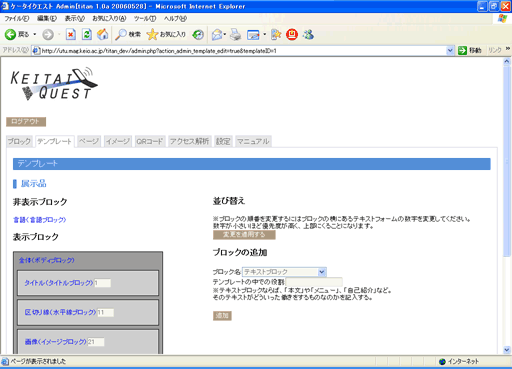Viewport: 512px width, 369px height.
Task: Open the Back button history dropdown arrow
Action: 35,34
